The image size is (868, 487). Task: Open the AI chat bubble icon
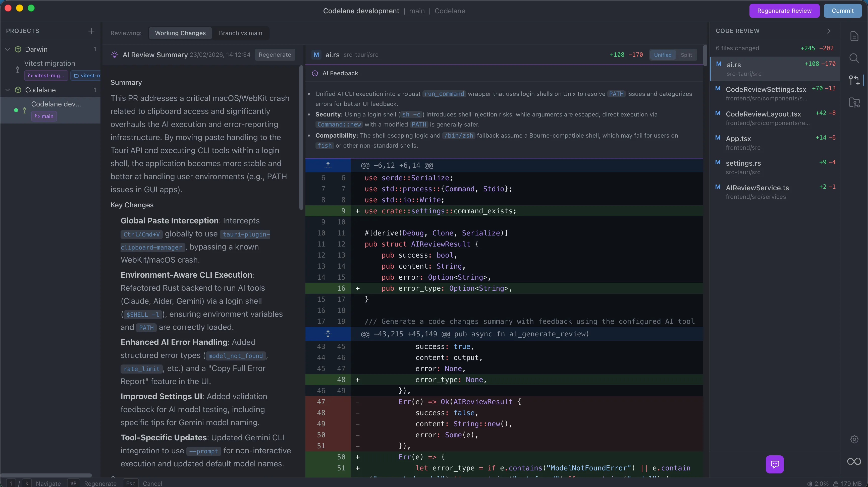click(775, 464)
